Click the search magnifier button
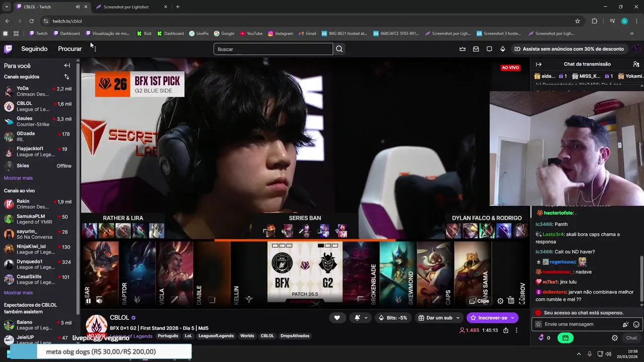The image size is (644, 362). point(339,49)
